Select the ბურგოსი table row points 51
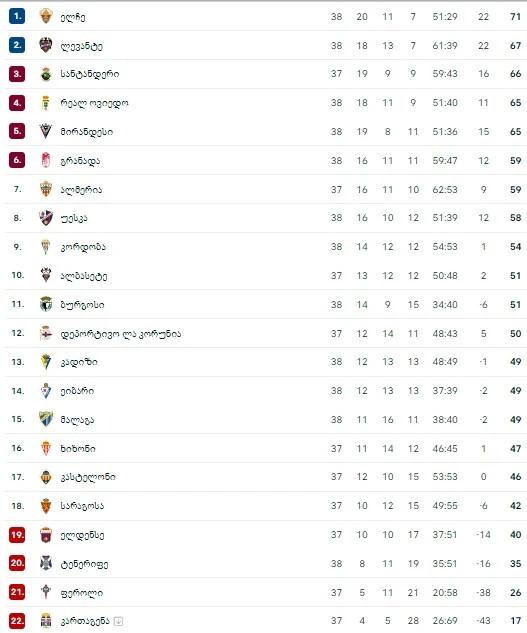Viewport: 527px width, 633px height. (x=515, y=304)
